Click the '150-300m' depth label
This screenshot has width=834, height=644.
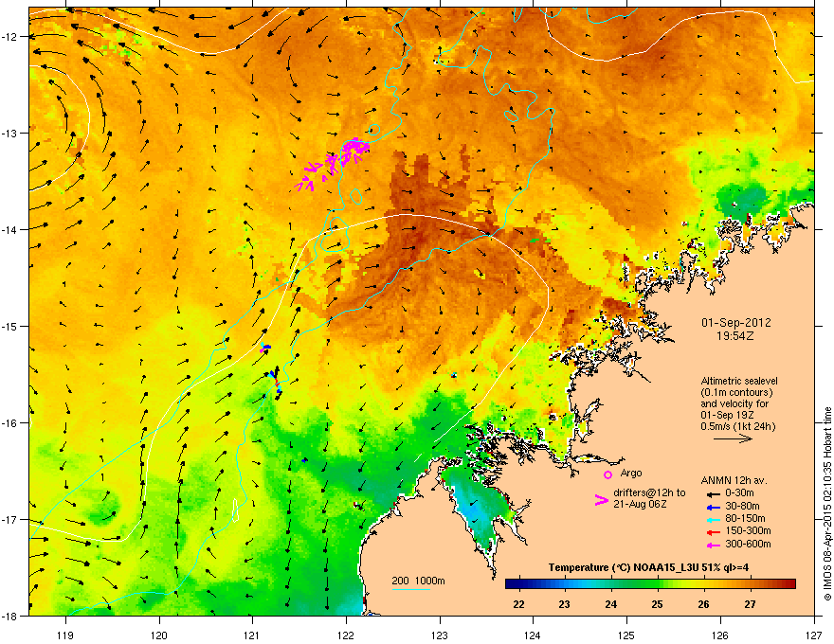point(748,530)
